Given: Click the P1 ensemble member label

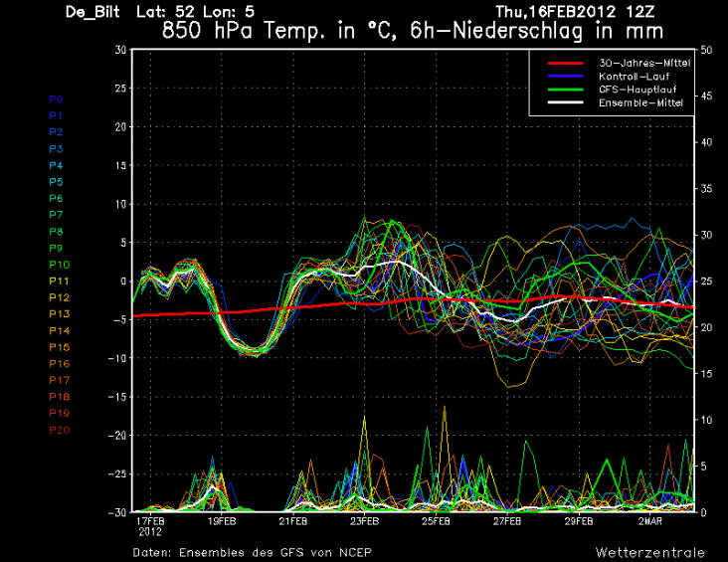Looking at the screenshot, I should (x=56, y=115).
